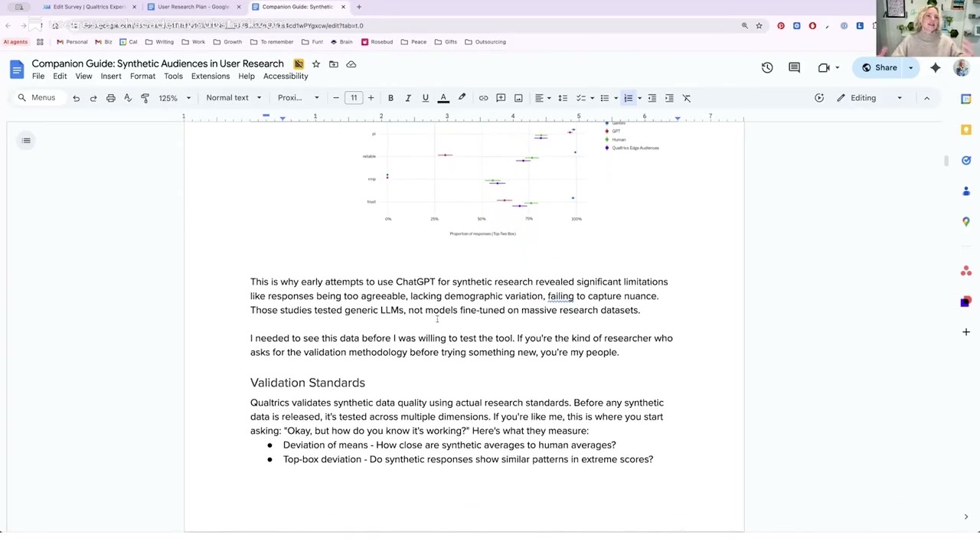
Task: Open line and paragraph spacing
Action: [x=563, y=98]
